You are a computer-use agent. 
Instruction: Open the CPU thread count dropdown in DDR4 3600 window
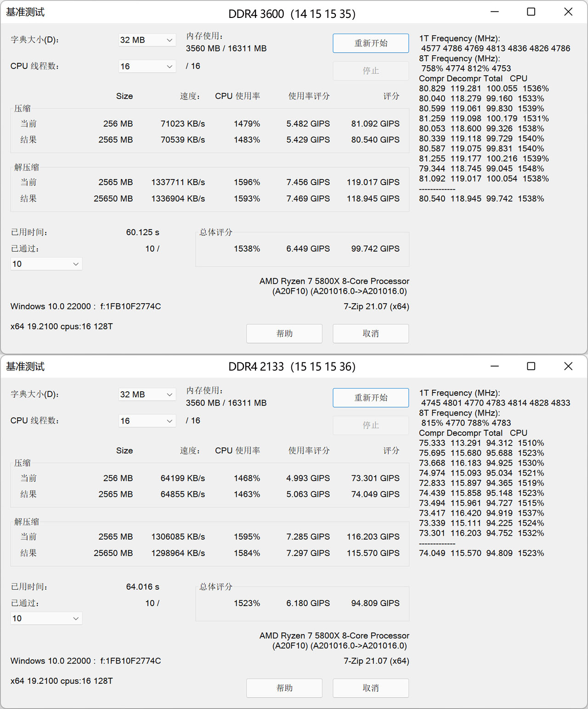(147, 66)
